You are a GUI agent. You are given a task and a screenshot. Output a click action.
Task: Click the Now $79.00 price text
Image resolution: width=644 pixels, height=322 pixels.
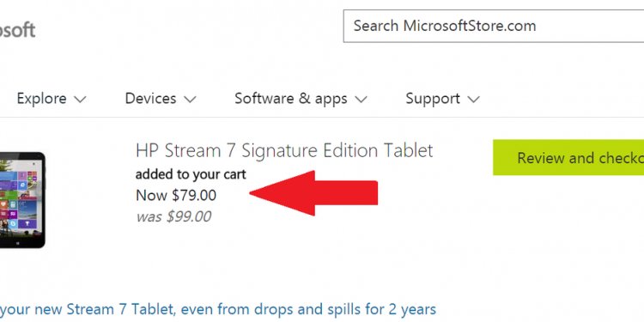(x=176, y=195)
